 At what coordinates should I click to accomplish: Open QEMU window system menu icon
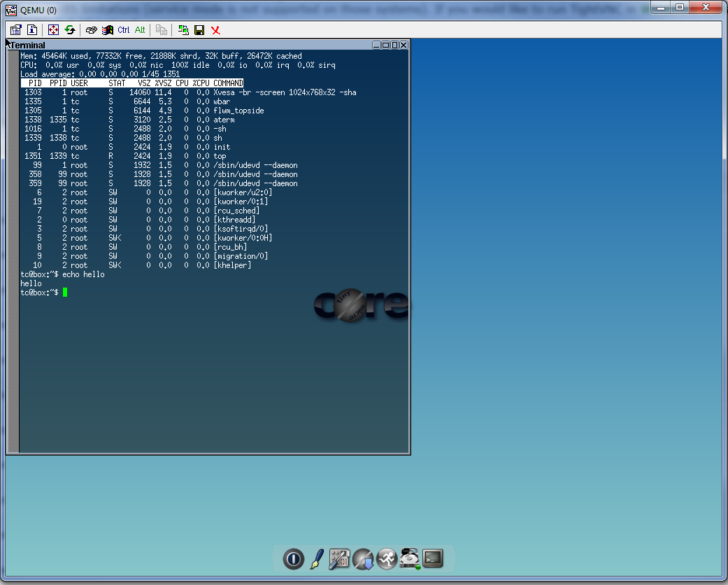11,10
